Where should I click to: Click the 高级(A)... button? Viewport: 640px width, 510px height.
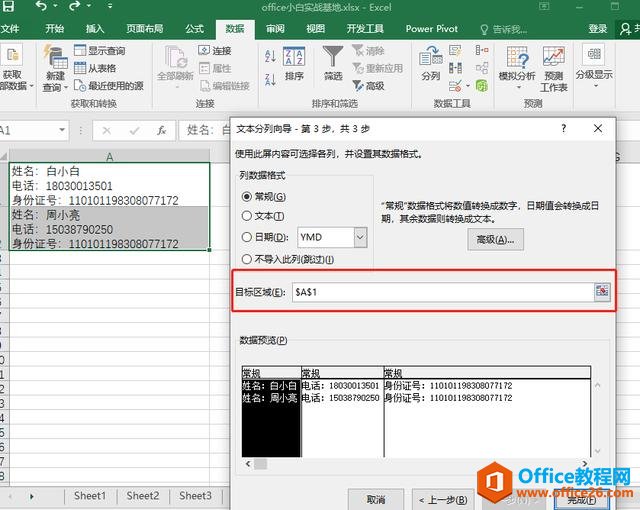(495, 239)
